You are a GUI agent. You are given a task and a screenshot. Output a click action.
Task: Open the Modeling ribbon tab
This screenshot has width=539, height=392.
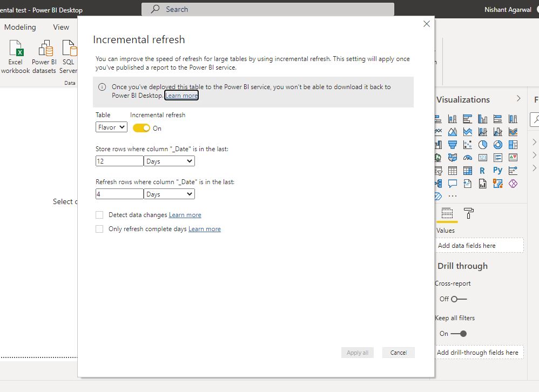coord(20,27)
